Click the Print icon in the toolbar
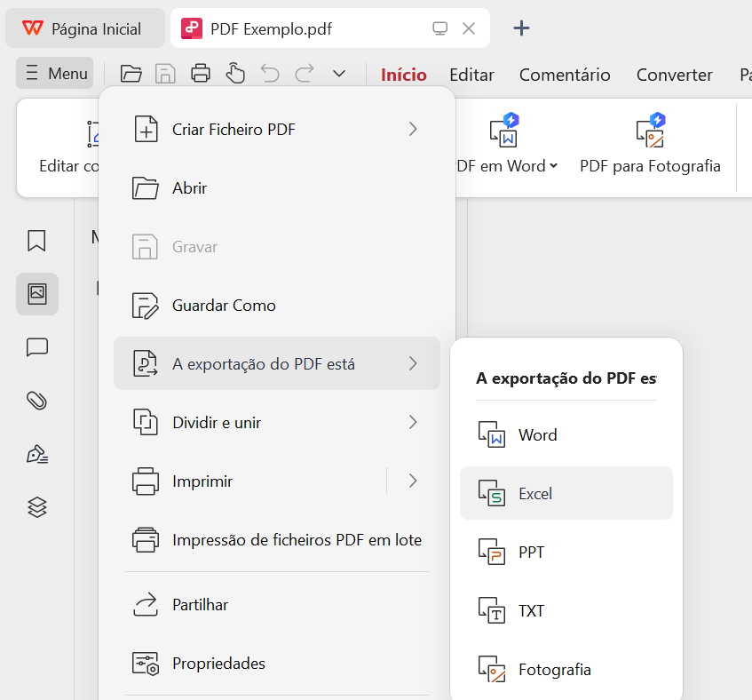752x700 pixels. click(x=201, y=73)
